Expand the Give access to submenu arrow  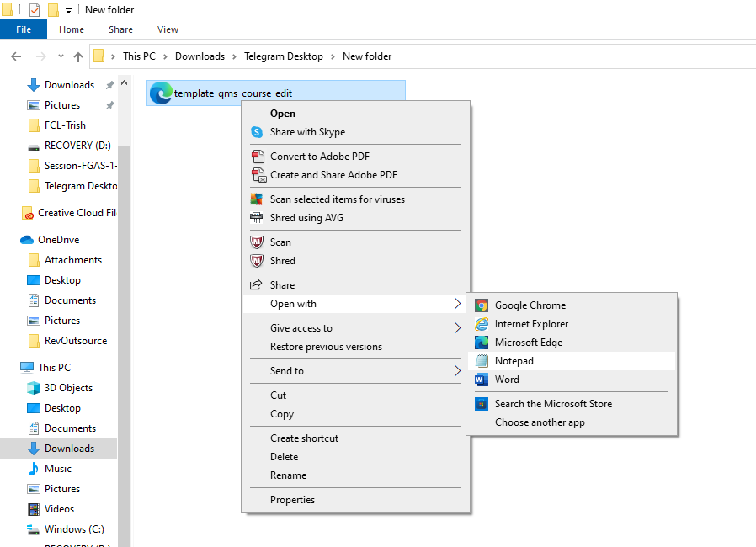pos(458,328)
